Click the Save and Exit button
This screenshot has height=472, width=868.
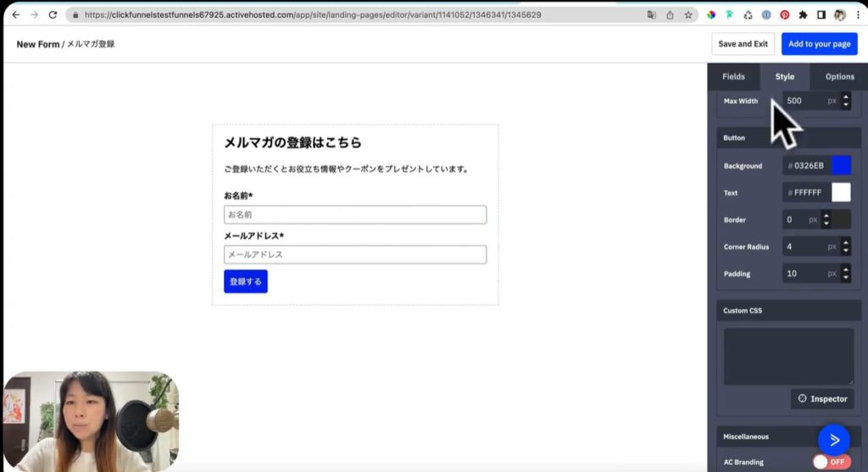743,44
